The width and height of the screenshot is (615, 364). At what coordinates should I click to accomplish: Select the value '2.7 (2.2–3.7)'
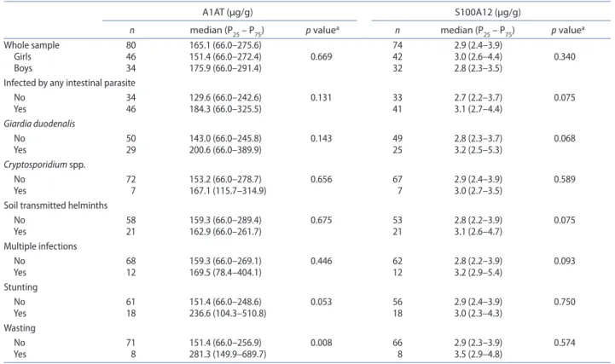pos(479,97)
